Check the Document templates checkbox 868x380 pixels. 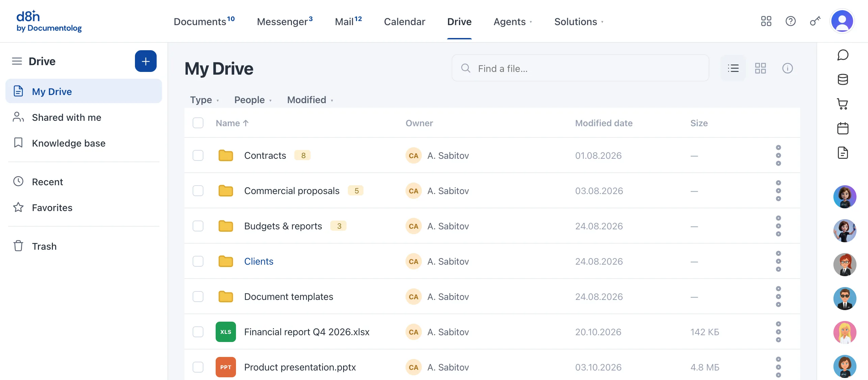tap(198, 297)
